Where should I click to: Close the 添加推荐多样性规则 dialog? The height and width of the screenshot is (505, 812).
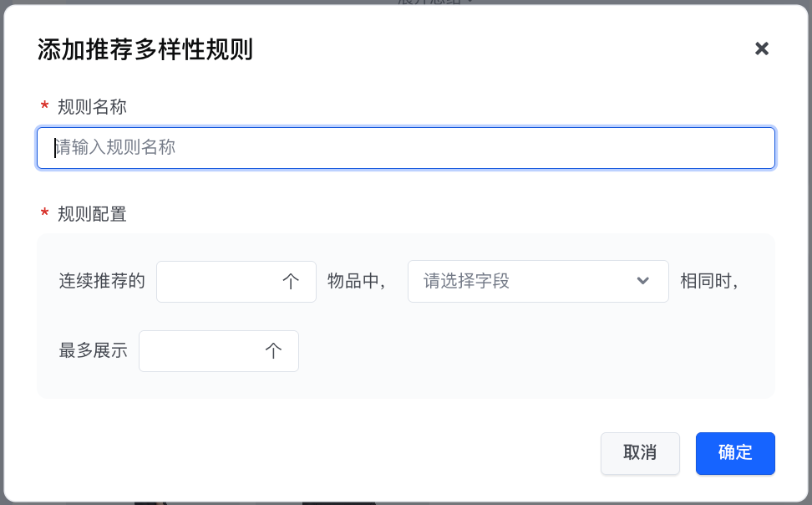click(x=761, y=48)
